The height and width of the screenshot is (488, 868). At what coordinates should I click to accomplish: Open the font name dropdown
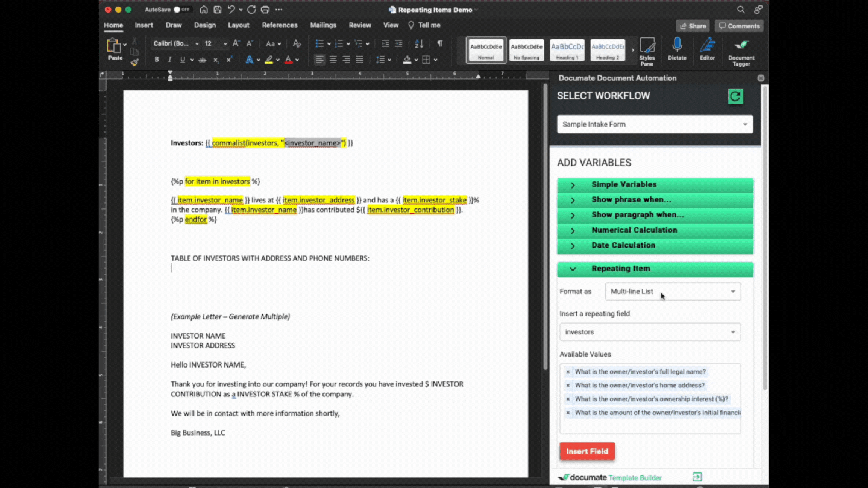tap(197, 43)
